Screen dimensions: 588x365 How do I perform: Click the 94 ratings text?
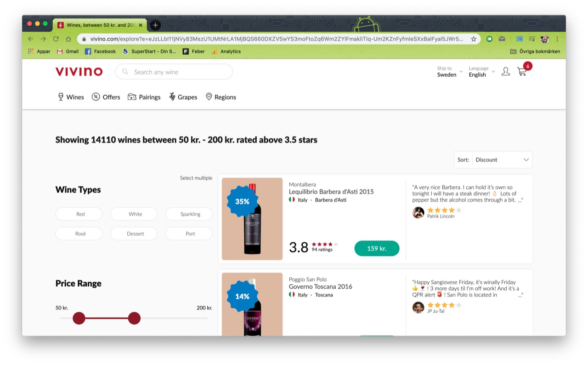322,250
